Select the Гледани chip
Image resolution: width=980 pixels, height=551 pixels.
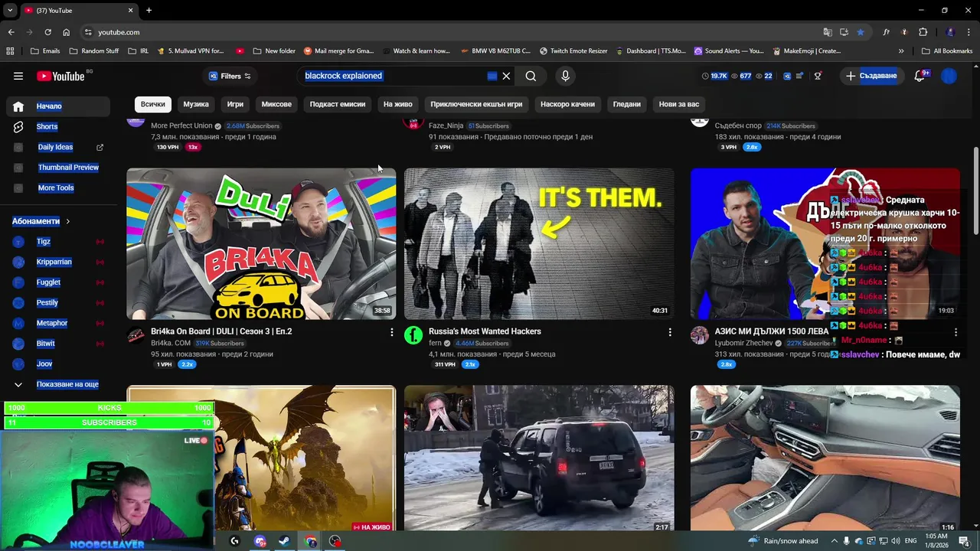(626, 104)
